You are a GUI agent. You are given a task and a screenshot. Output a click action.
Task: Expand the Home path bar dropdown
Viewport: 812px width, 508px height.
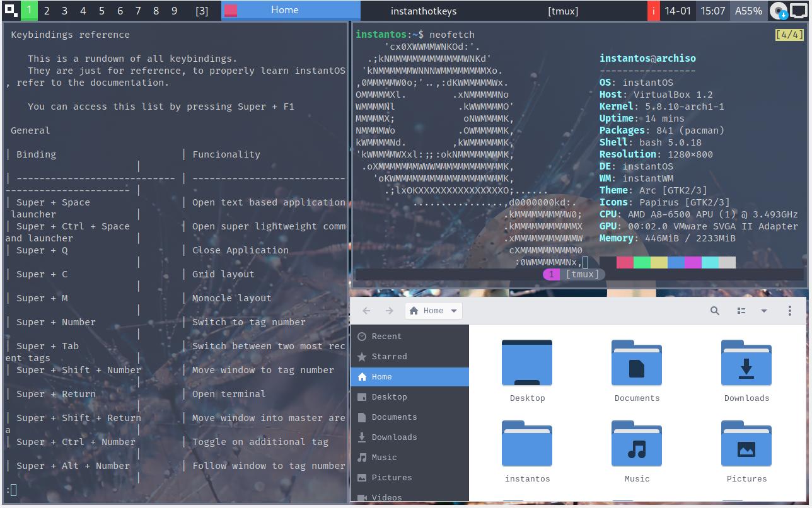(x=454, y=311)
